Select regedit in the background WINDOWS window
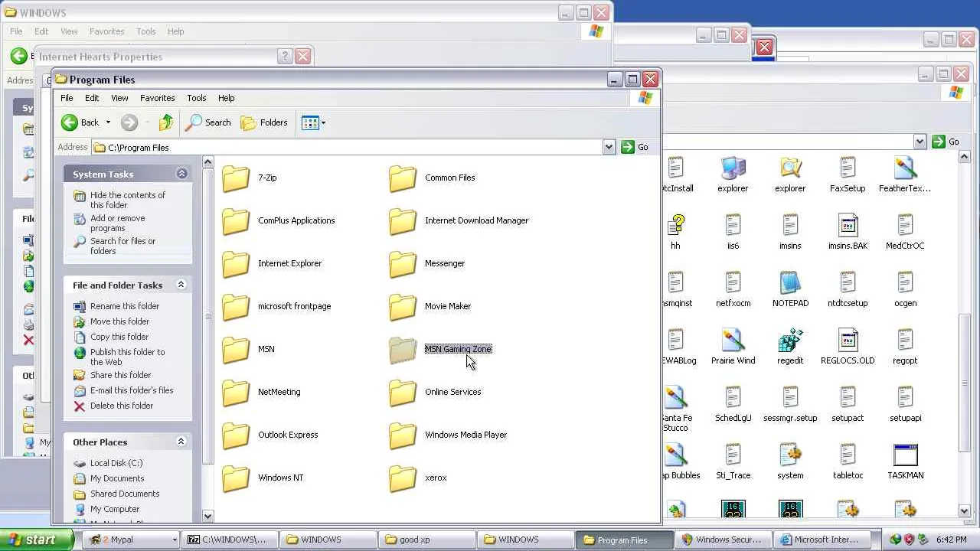The width and height of the screenshot is (980, 551). [x=790, y=346]
